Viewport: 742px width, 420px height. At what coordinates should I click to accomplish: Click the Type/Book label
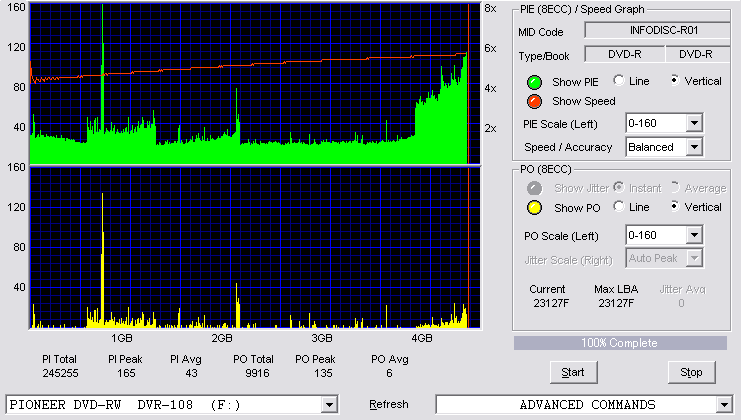[544, 56]
